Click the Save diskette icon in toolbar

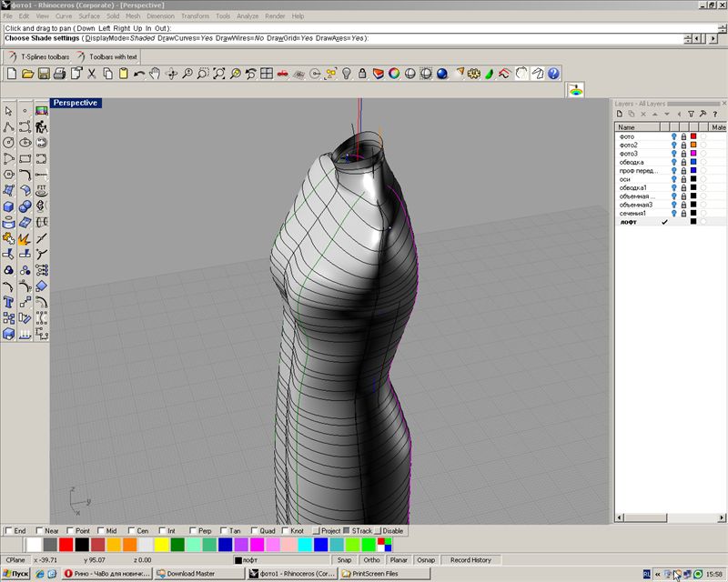44,73
